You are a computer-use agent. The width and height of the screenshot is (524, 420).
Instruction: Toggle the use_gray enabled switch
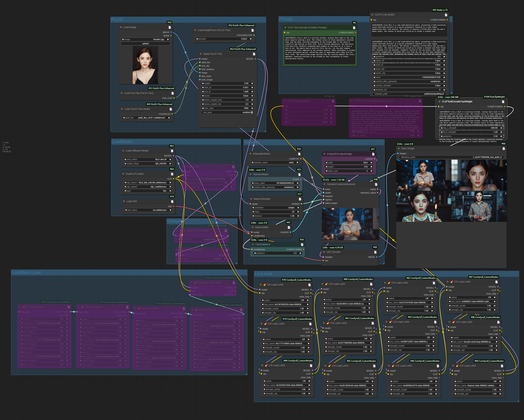(252, 112)
